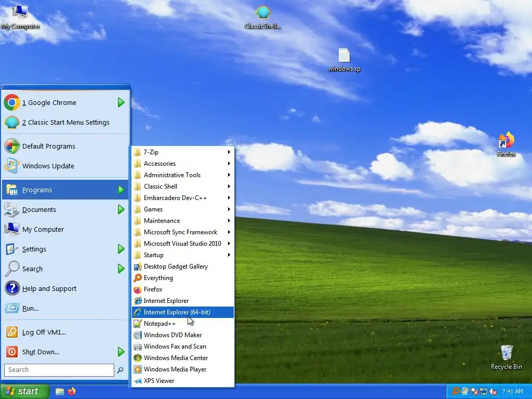Click network tray icon
Screen dimensions: 532x399
484,392
